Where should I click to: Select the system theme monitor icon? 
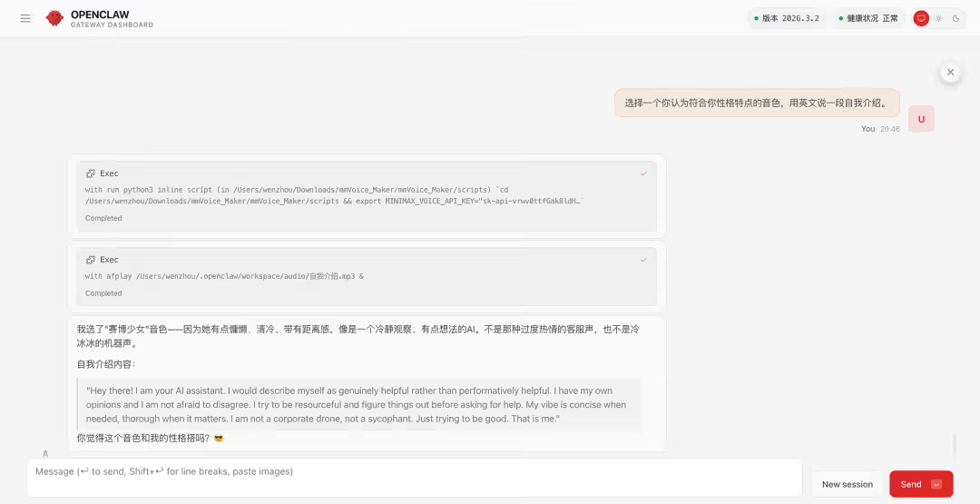pyautogui.click(x=921, y=18)
